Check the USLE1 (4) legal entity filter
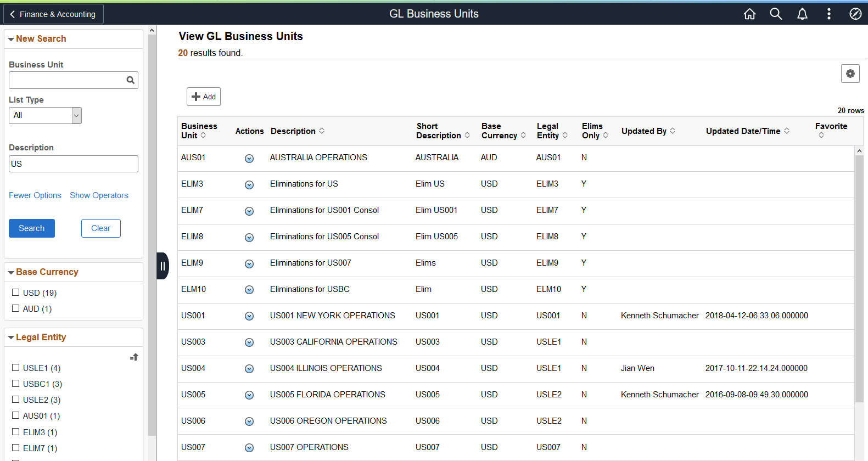The width and height of the screenshot is (868, 461). tap(16, 368)
